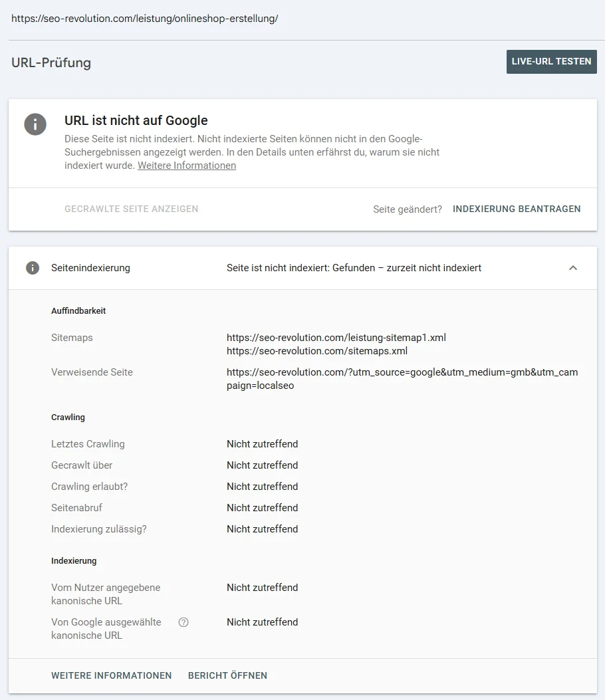Open the leistung-sitemap1.xml sitemap link
Screen dimensions: 605x700
[336, 337]
